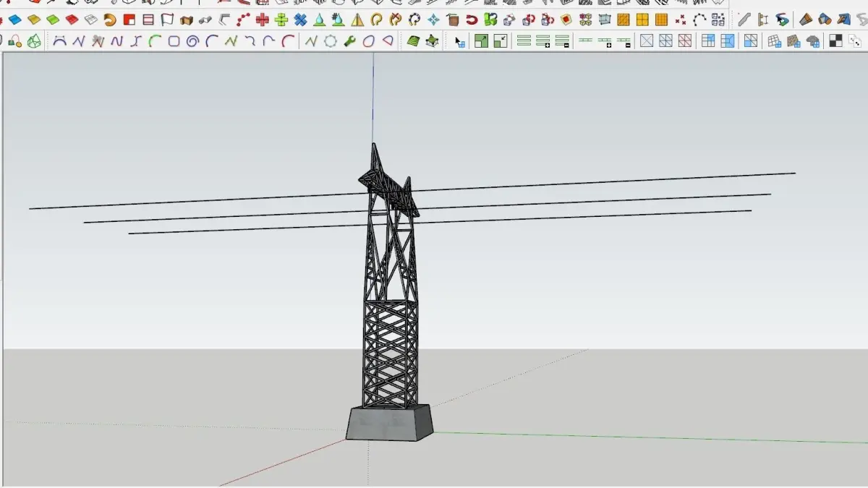Screen dimensions: 868x488
Task: Click the light blue four-way arrow icon
Action: [433, 20]
